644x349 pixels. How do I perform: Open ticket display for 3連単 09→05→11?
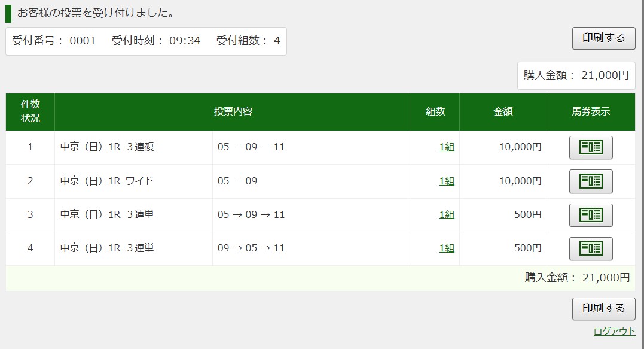(591, 248)
